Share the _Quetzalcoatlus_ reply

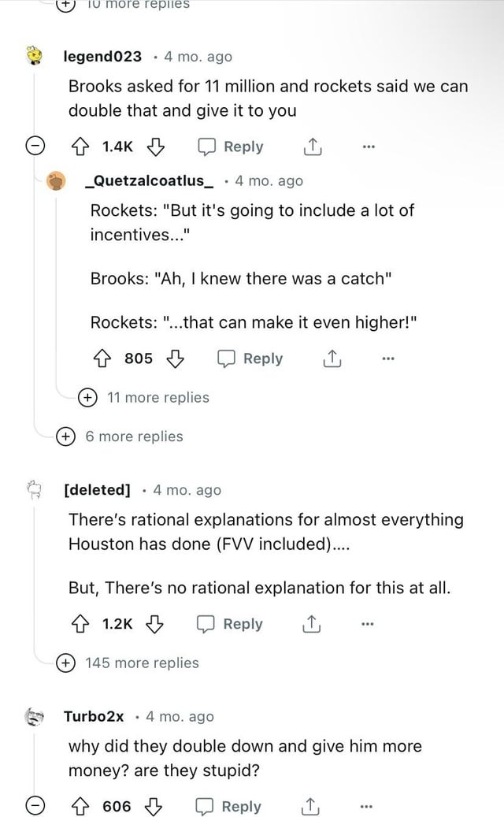[x=330, y=358]
